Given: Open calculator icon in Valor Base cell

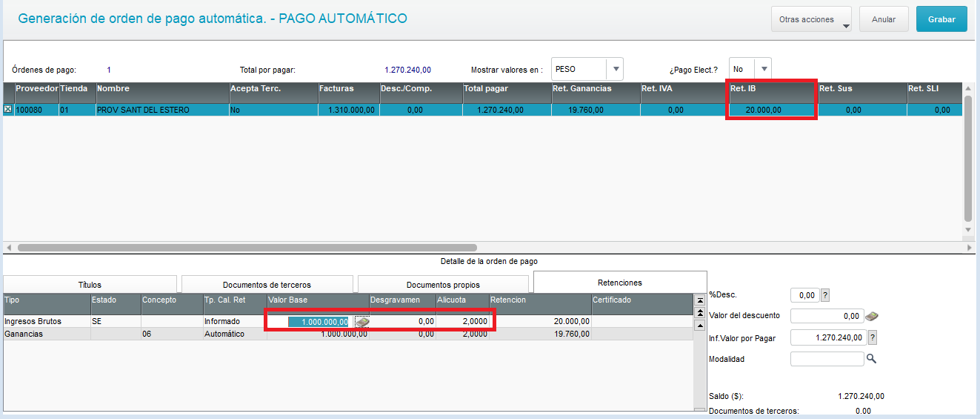Looking at the screenshot, I should (362, 322).
